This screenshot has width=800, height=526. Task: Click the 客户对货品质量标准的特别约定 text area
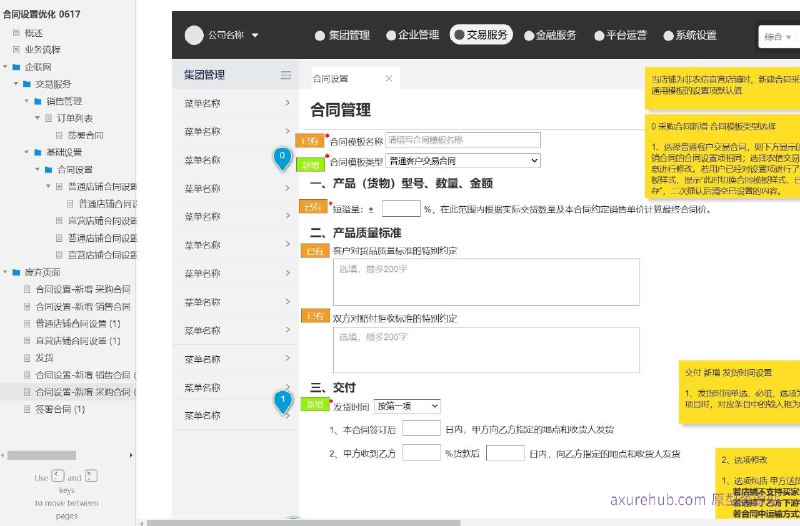coord(486,282)
